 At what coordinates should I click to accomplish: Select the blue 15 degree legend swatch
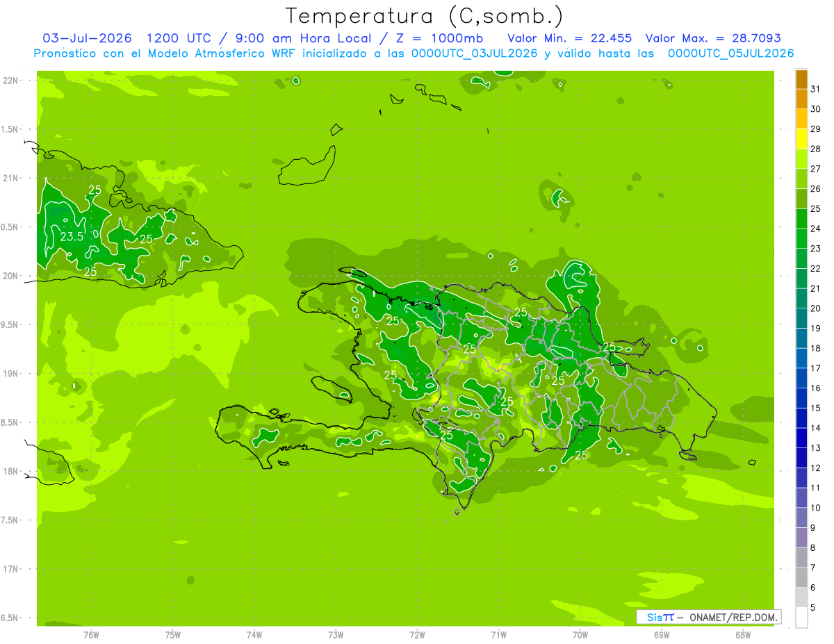tap(801, 399)
